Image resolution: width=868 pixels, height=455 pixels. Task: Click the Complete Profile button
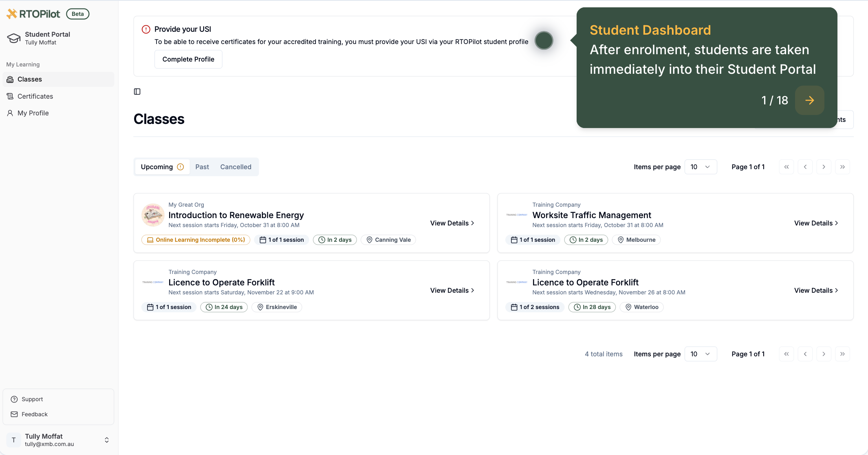tap(188, 59)
